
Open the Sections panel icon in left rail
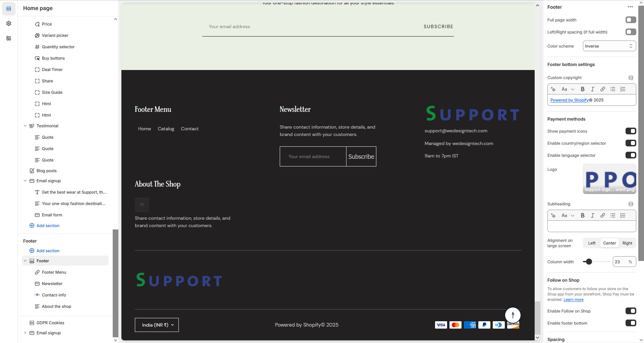[9, 9]
